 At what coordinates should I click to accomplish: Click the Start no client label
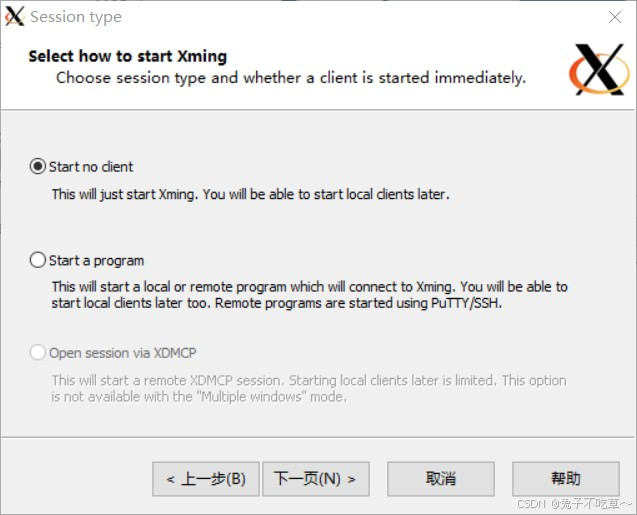pyautogui.click(x=91, y=167)
